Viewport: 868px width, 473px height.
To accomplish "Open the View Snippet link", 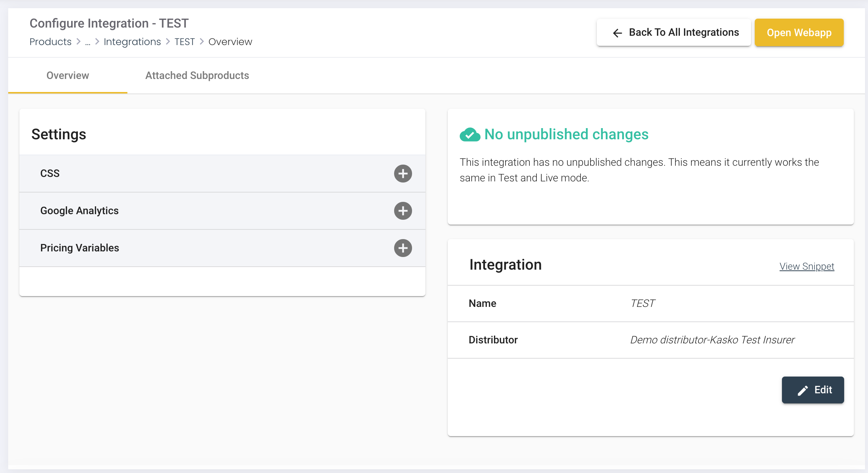I will pos(807,267).
